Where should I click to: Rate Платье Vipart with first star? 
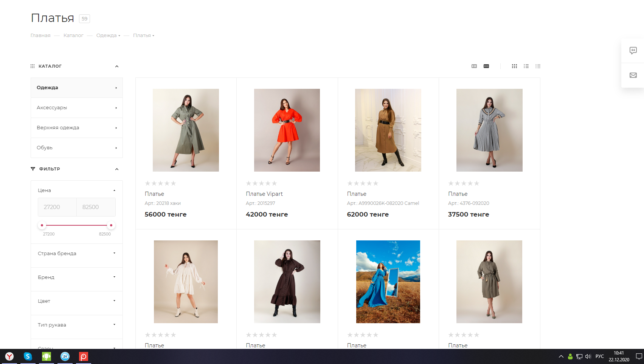tap(249, 183)
